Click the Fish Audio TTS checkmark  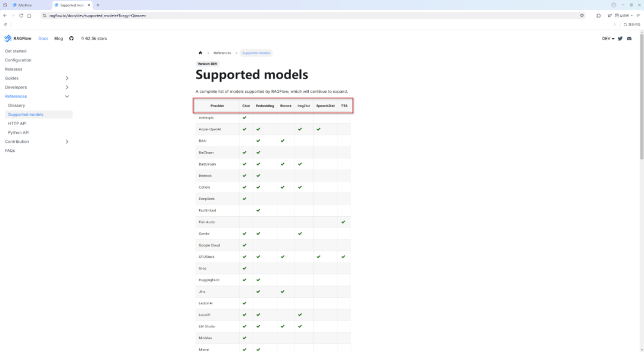click(x=343, y=222)
